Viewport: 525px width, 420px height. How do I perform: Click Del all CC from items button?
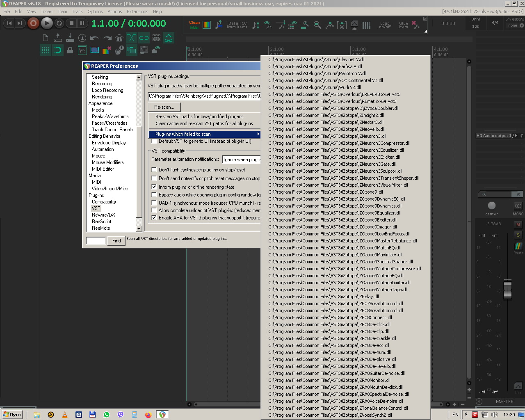coord(237,25)
